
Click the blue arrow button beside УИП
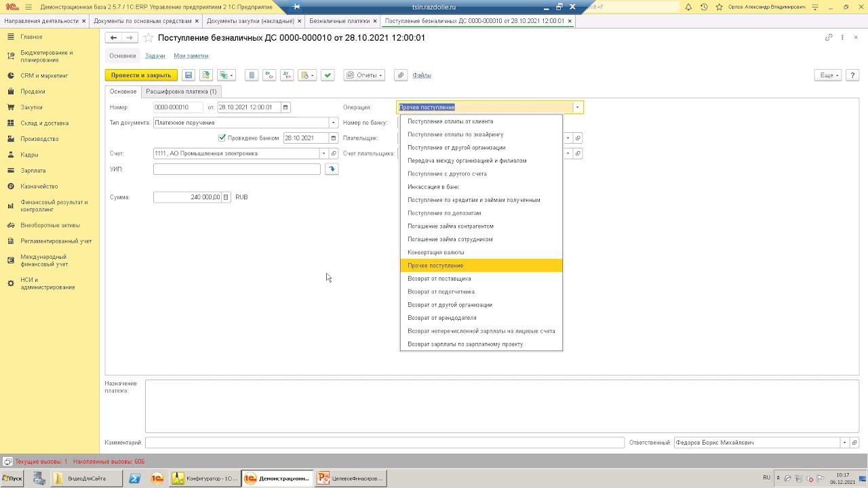click(x=332, y=169)
